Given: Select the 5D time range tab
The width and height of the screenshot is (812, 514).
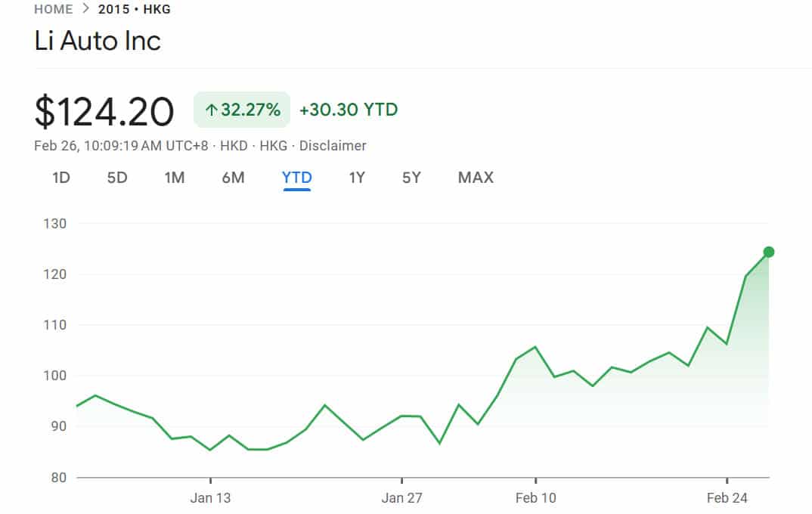Looking at the screenshot, I should pyautogui.click(x=117, y=178).
